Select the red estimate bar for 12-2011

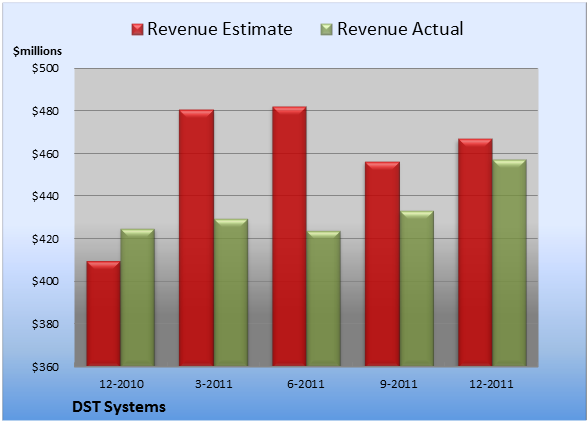tap(475, 252)
